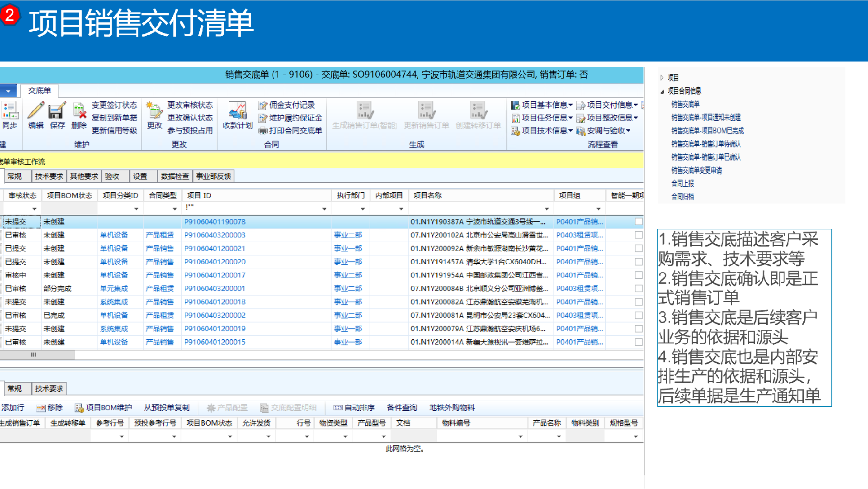
Task: Tick checkbox for row P91060401200017
Action: pos(638,275)
